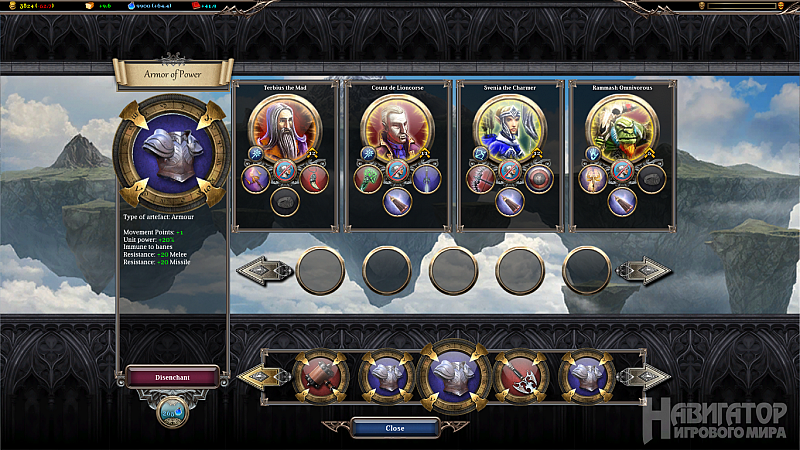This screenshot has height=450, width=800.
Task: Select the battle axe artifact in inventory
Action: coord(520,378)
